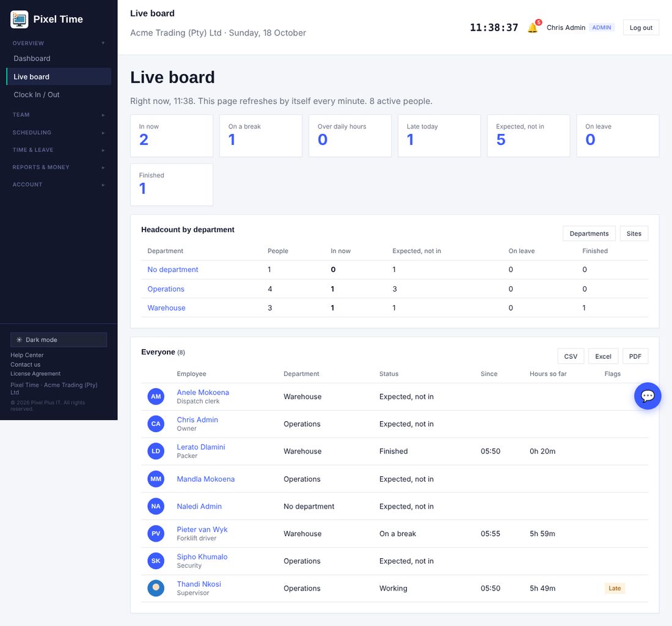Viewport: 672px width, 626px height.
Task: Open Sipho Khumalo's employee profile
Action: coord(202,556)
